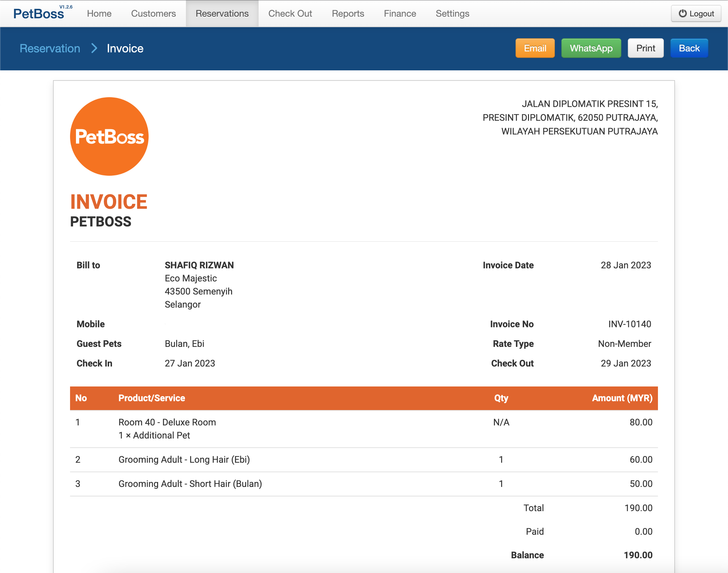
Task: Open the Reservations tab
Action: pos(222,13)
